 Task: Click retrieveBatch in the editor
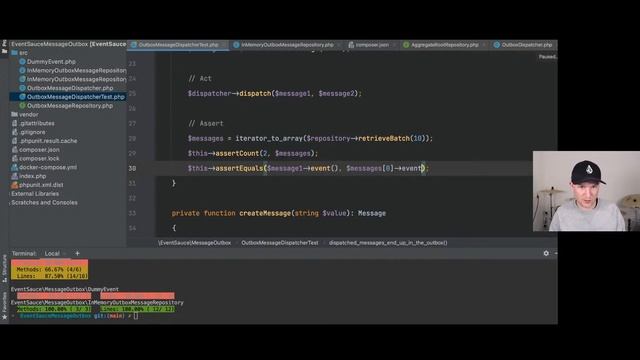(384, 138)
